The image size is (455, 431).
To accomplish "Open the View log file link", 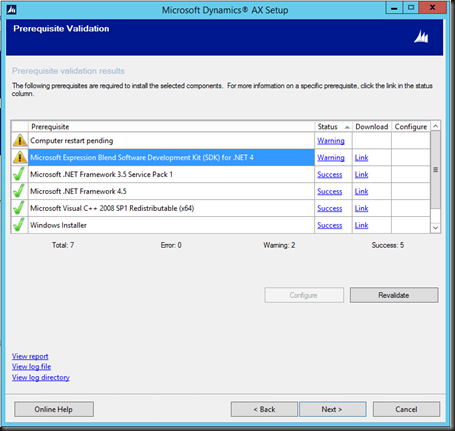I will click(31, 367).
